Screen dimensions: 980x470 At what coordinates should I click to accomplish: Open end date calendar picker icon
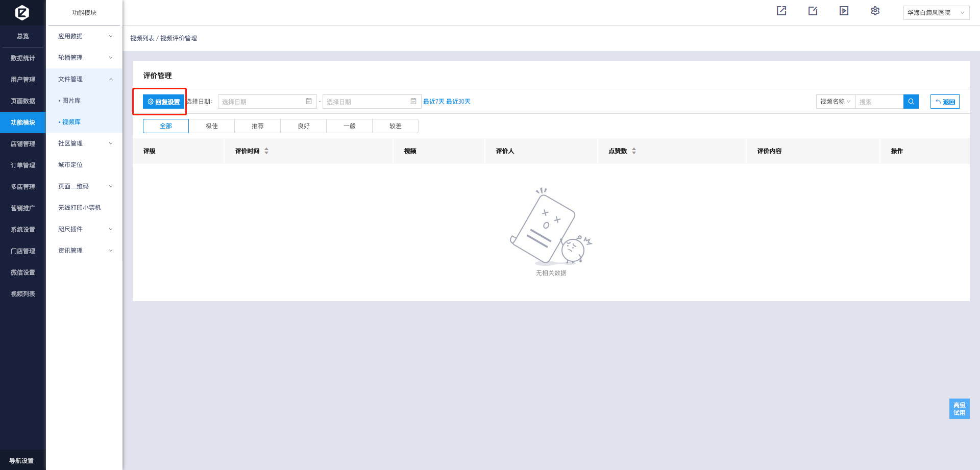coord(413,102)
